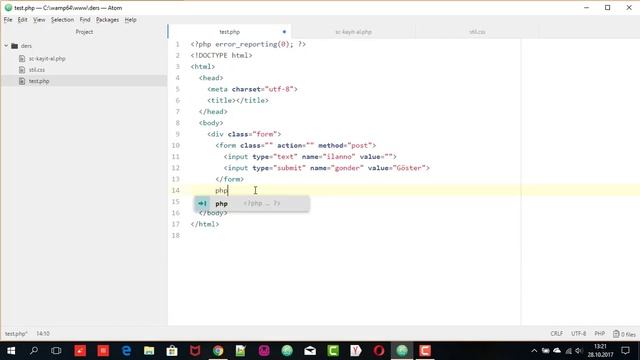This screenshot has width=640, height=360.
Task: Open the File menu
Action: point(8,20)
